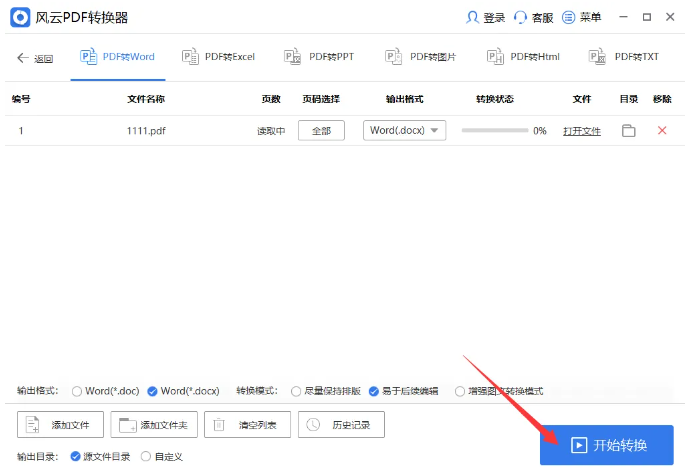The width and height of the screenshot is (695, 471).
Task: Open the hamburger menu icon
Action: click(569, 18)
